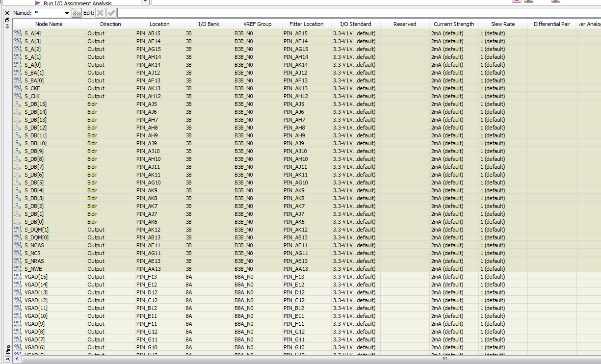The width and height of the screenshot is (601, 364).
Task: Click the bidir pin icon for S_DB[15]
Action: 18,104
